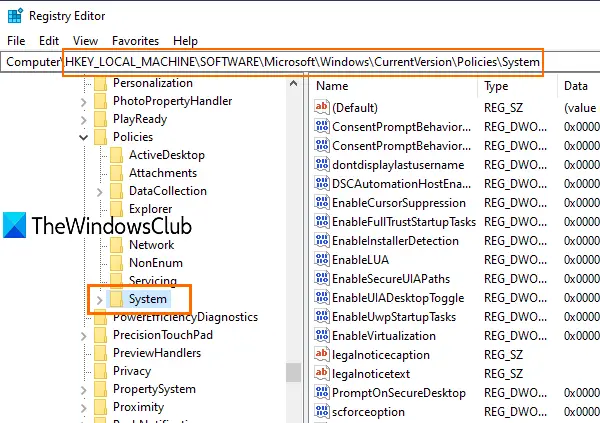
Task: Expand the PrecisionTouchPad key
Action: [x=83, y=336]
